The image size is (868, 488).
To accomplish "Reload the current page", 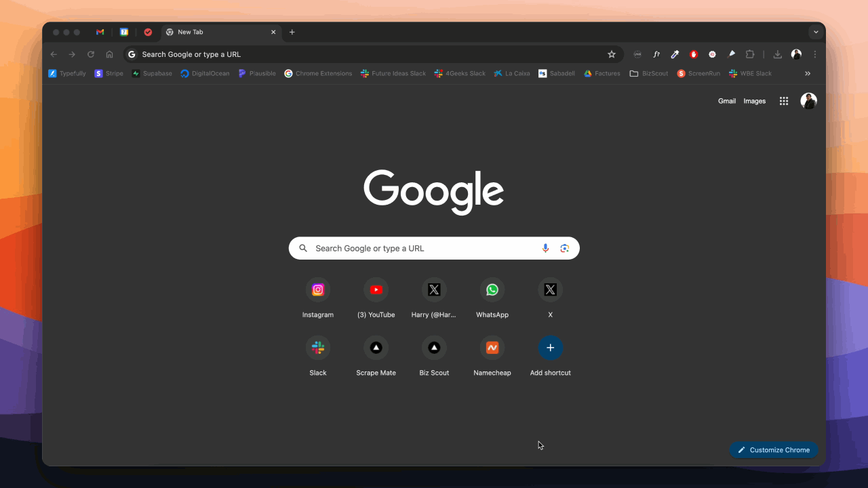I will (x=91, y=54).
